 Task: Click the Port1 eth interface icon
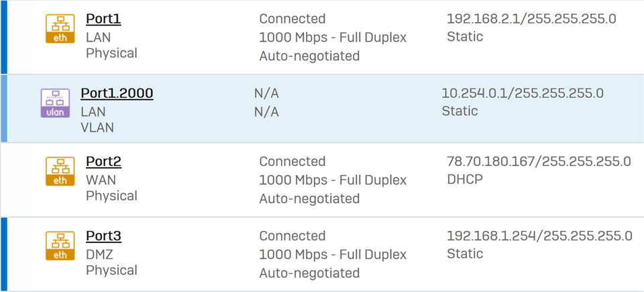pos(60,29)
